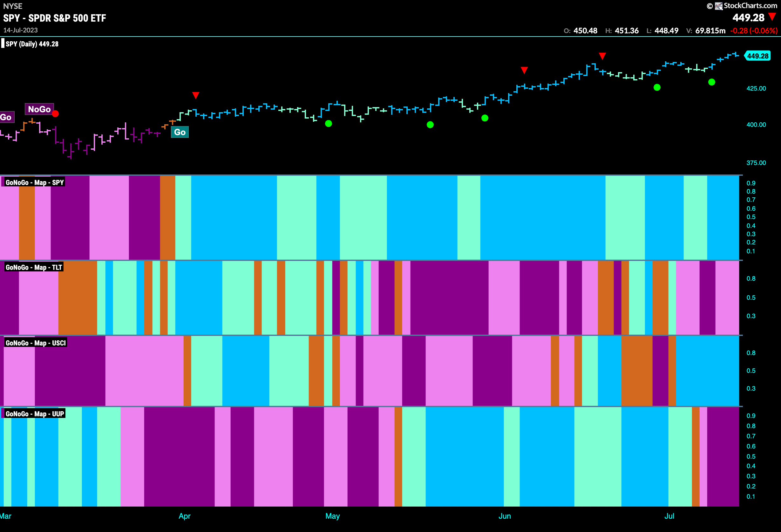This screenshot has width=781, height=532.
Task: Click the red dot beside NoGo label
Action: pos(56,113)
